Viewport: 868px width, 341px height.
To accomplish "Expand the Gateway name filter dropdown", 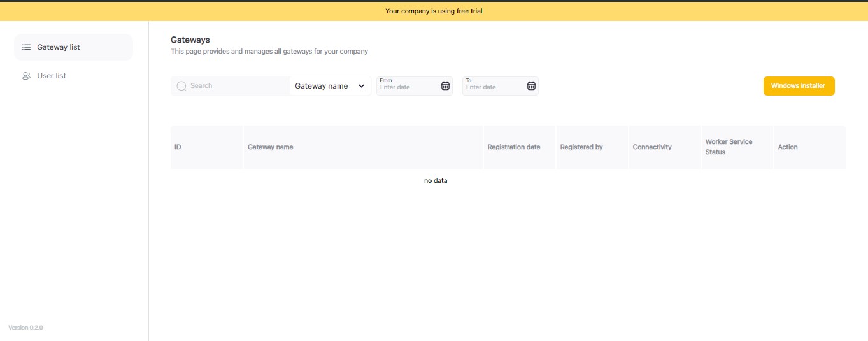I will (330, 86).
